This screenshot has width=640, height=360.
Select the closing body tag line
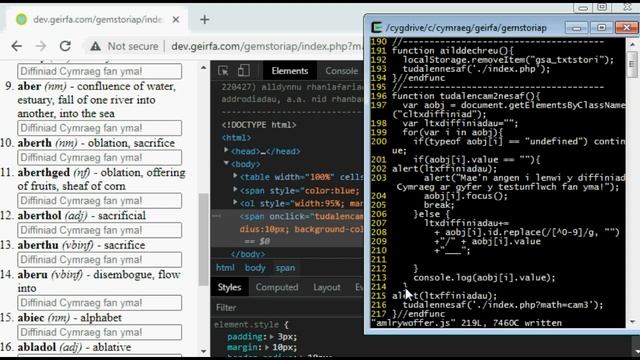click(248, 254)
